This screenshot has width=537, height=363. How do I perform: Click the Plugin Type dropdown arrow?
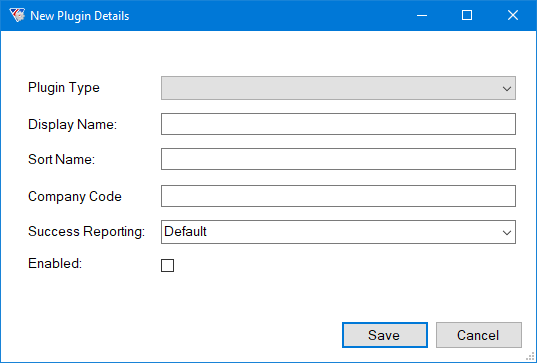tap(507, 89)
